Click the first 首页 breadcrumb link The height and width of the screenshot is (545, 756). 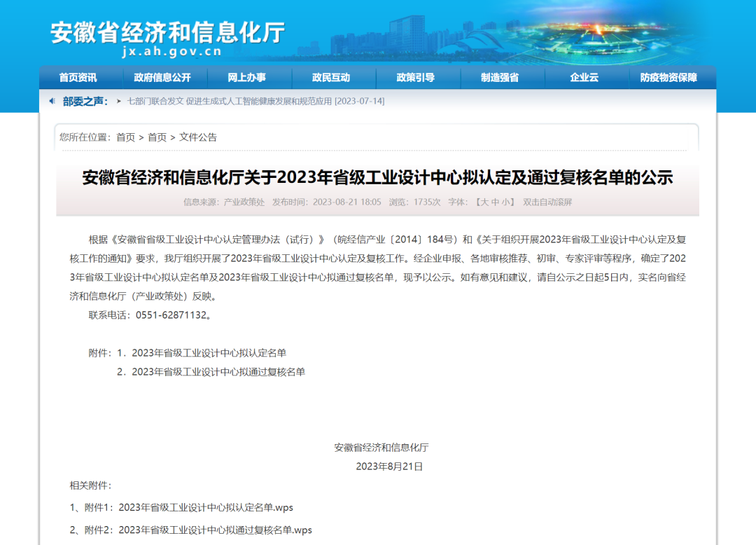pyautogui.click(x=126, y=137)
